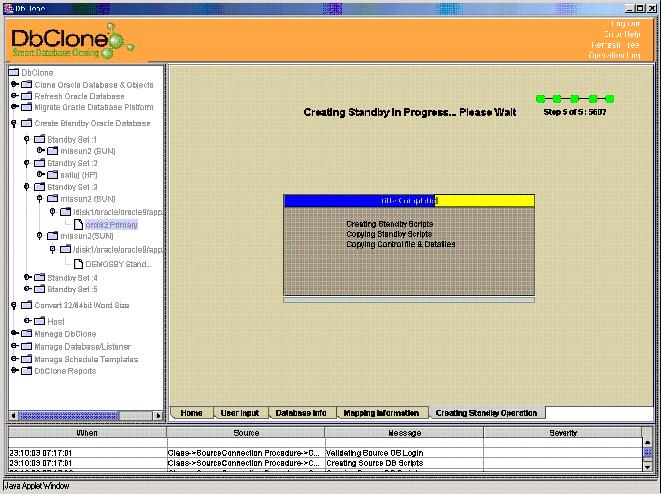
Task: Click the Validating Source DB Login message cell
Action: 404,453
